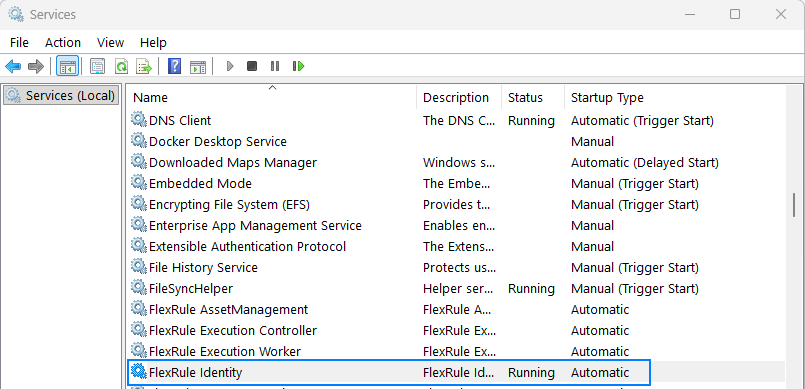805x389 pixels.
Task: Click 'Automatic (Trigger Start)' cell of DNS Client
Action: (642, 121)
